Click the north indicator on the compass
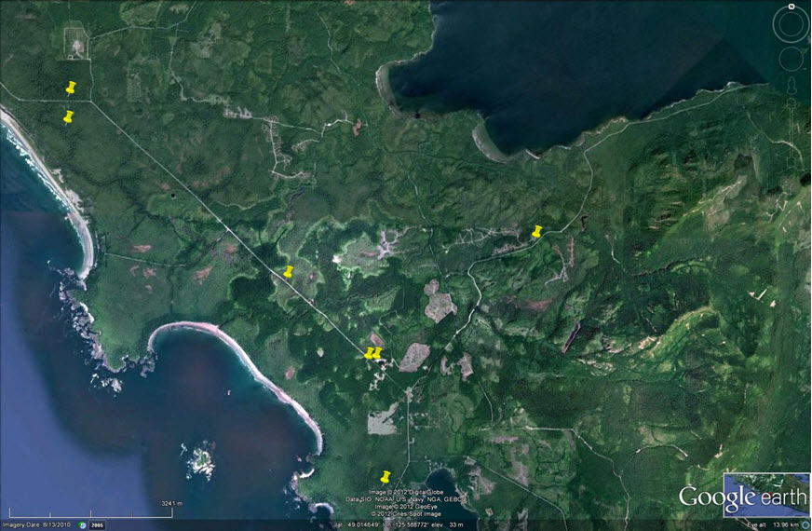The height and width of the screenshot is (531, 812). [x=791, y=7]
